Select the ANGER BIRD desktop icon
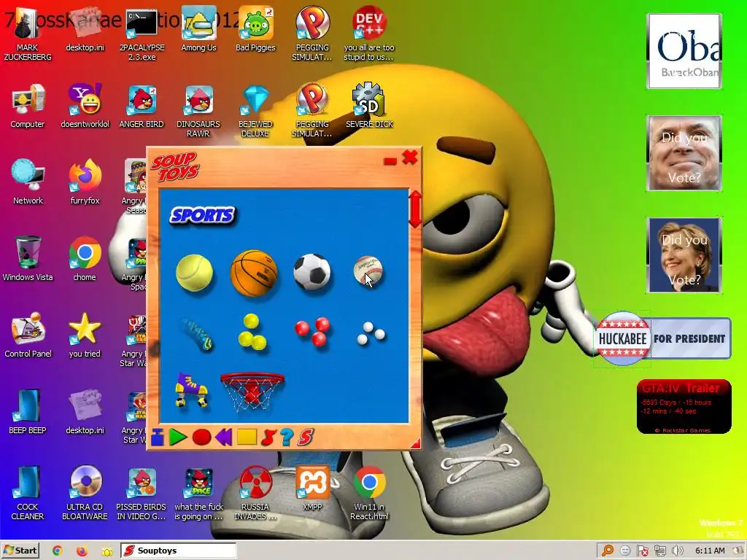This screenshot has height=560, width=747. pyautogui.click(x=142, y=106)
